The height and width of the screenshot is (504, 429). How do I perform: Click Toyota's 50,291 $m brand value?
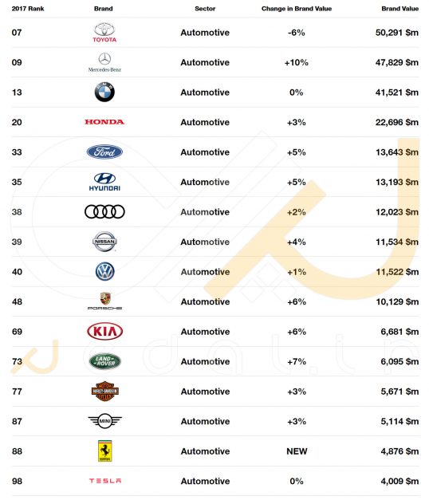click(x=397, y=33)
